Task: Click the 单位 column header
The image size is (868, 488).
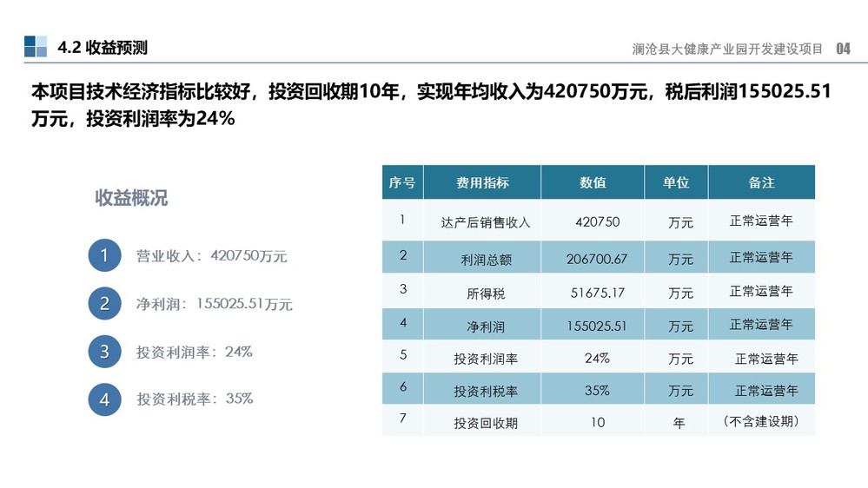Action: pyautogui.click(x=676, y=182)
